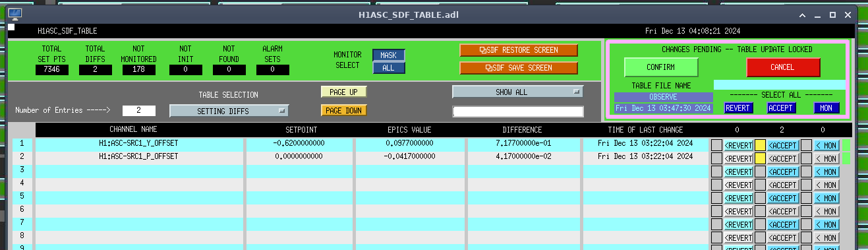The width and height of the screenshot is (868, 250).
Task: Click the PAGE UP button
Action: tap(343, 92)
